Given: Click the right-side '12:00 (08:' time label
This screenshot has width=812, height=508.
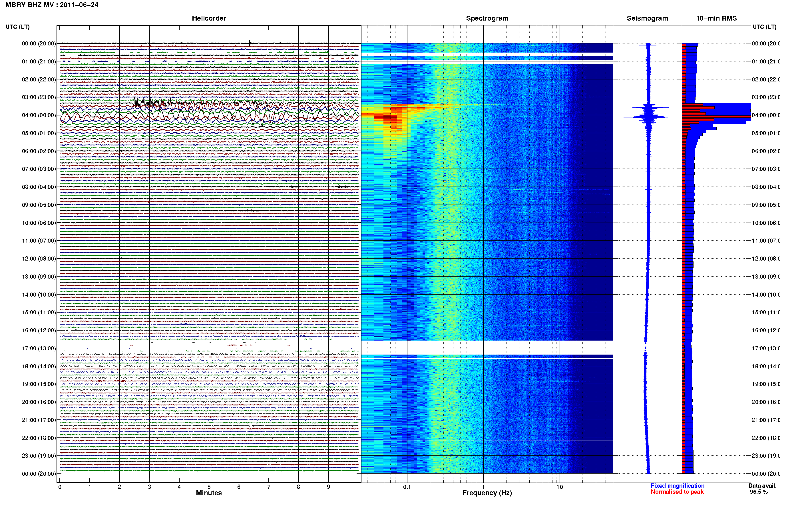Looking at the screenshot, I should point(766,258).
